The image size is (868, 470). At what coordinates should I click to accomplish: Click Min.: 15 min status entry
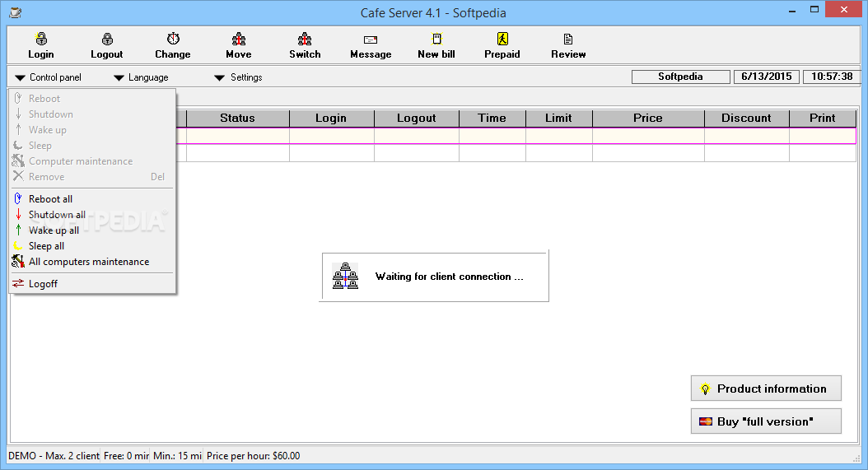click(x=177, y=456)
